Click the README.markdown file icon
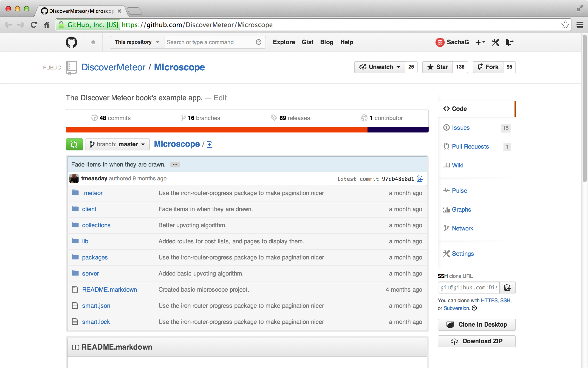The height and width of the screenshot is (368, 588). click(x=75, y=289)
